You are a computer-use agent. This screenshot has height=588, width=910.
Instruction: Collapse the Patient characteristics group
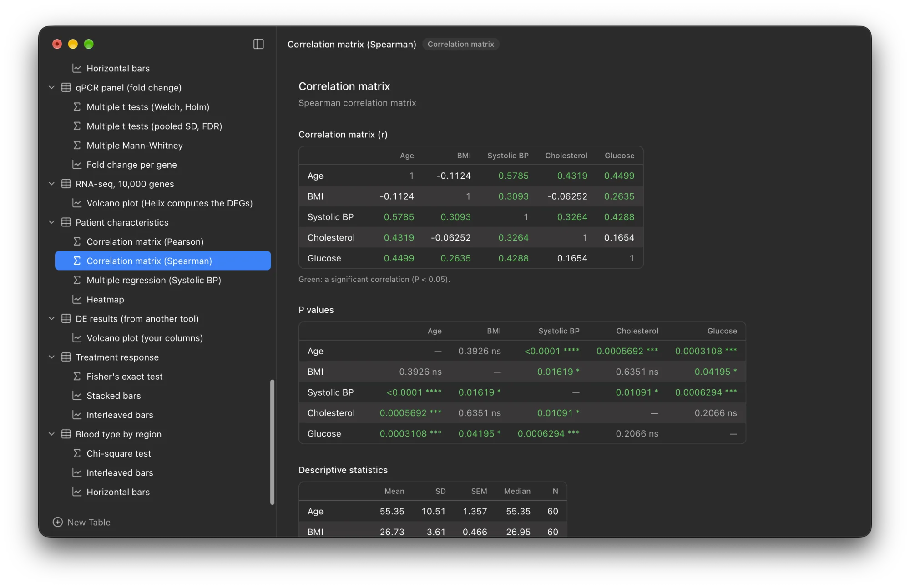pyautogui.click(x=51, y=222)
